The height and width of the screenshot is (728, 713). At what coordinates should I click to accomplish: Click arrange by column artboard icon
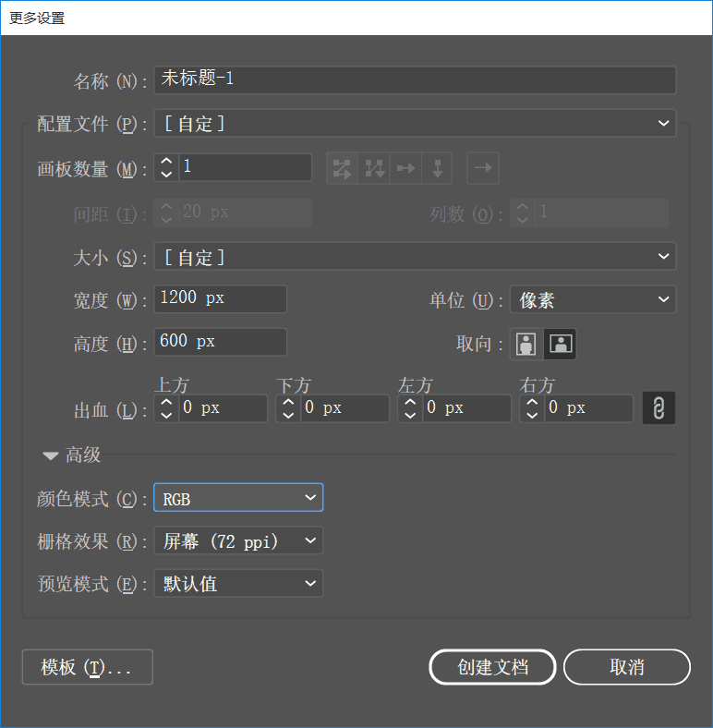(437, 168)
